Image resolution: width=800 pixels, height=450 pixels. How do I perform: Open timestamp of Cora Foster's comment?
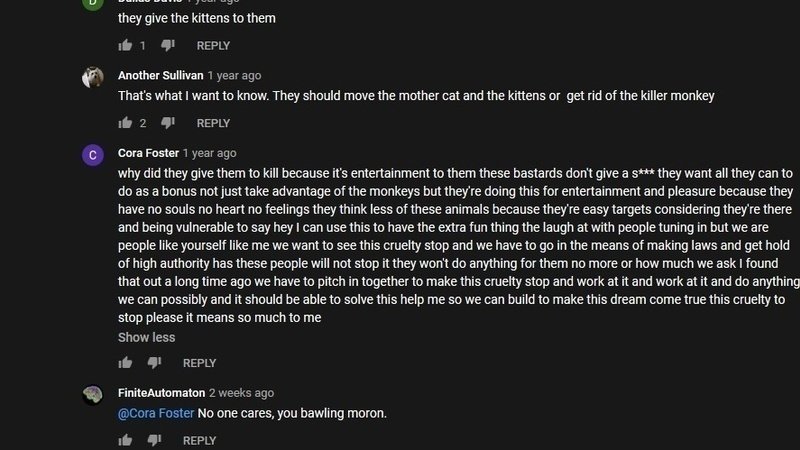[x=210, y=153]
